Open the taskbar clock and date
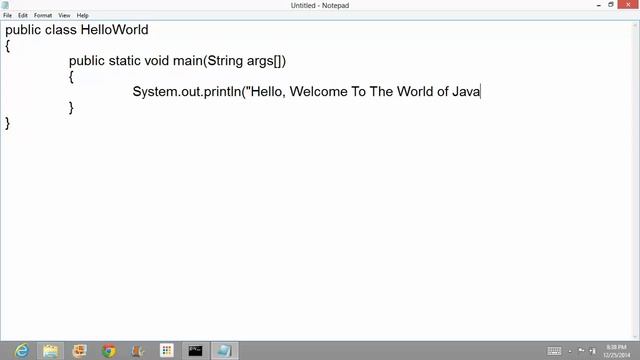Screen dimensions: 640x360 616,351
